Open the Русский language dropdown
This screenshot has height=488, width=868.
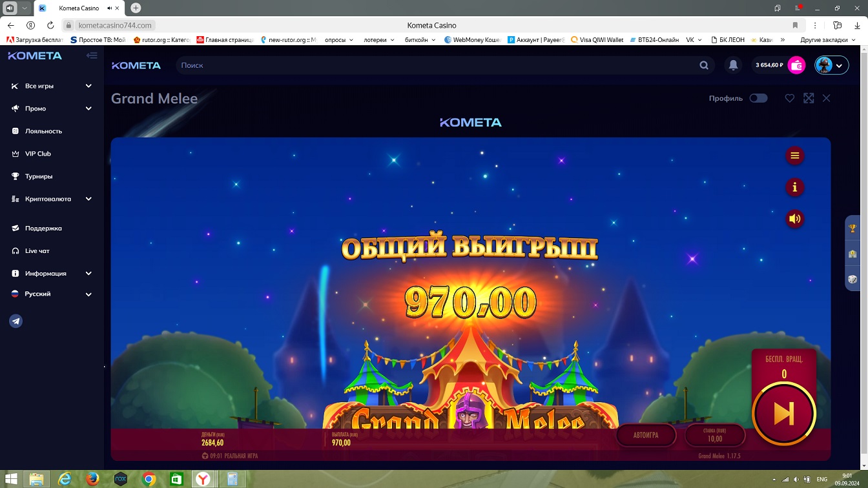[52, 294]
